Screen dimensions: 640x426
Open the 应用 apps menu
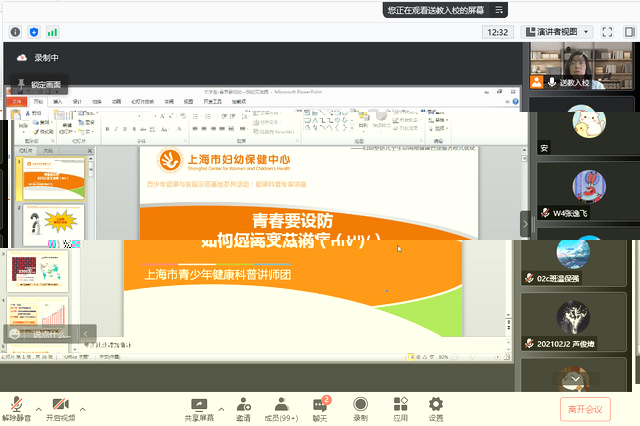[400, 410]
